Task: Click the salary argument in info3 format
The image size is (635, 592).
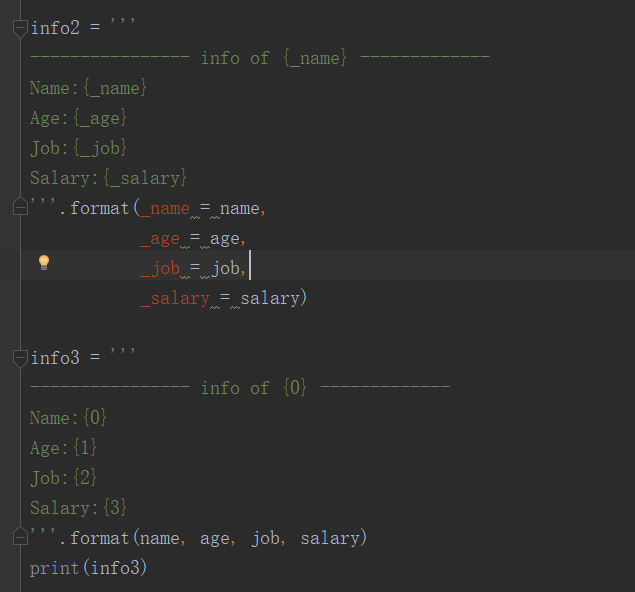Action: [330, 539]
